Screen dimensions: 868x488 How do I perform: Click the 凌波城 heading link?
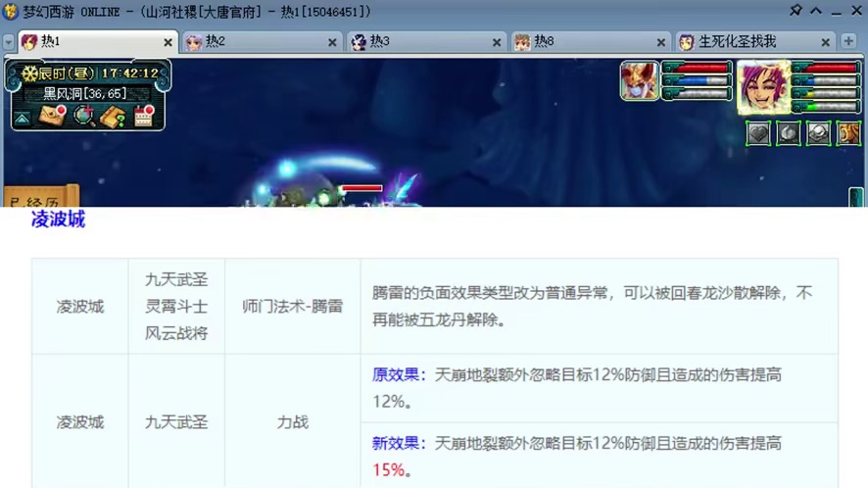click(x=58, y=220)
